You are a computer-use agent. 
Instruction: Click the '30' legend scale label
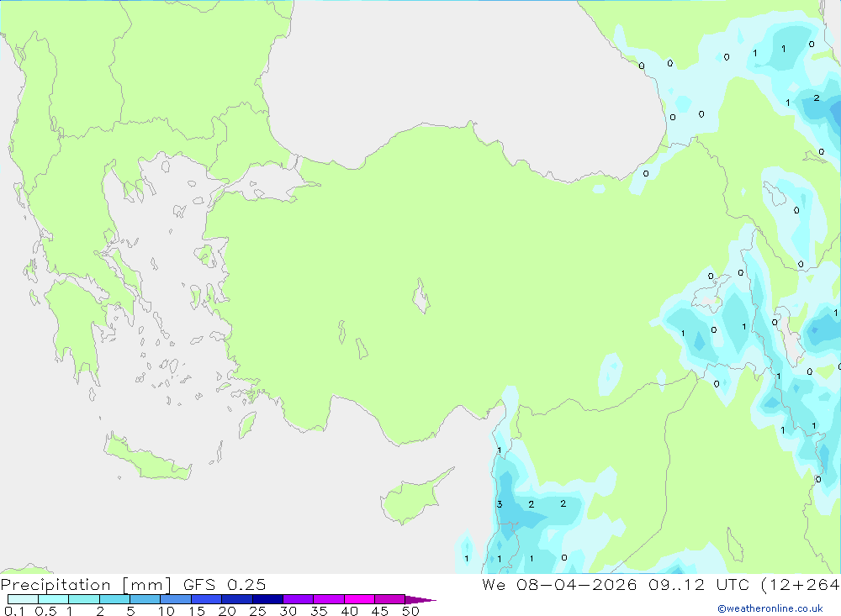tap(288, 611)
